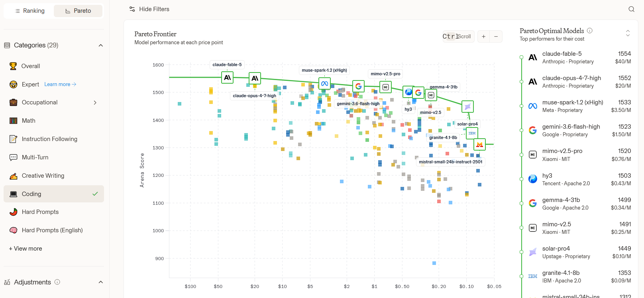Toggle Pareto Optimal Models sort chevrons
The width and height of the screenshot is (644, 298).
(628, 33)
